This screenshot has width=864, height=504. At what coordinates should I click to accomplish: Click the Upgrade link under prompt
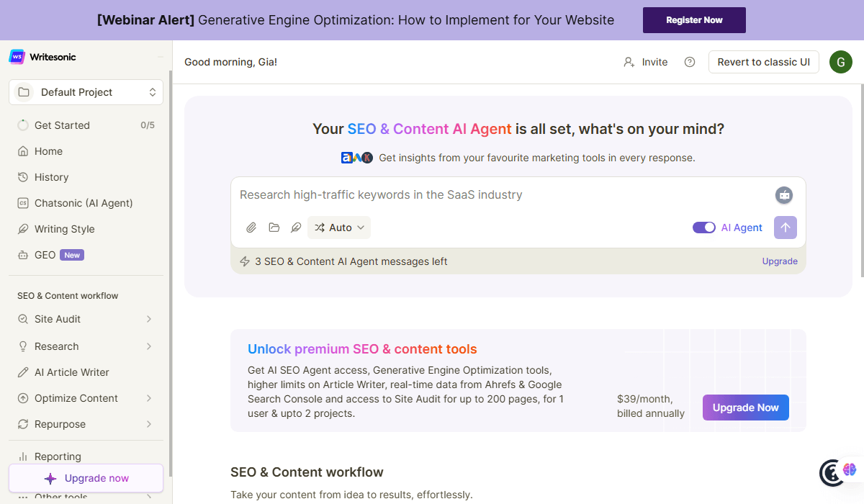pyautogui.click(x=780, y=261)
